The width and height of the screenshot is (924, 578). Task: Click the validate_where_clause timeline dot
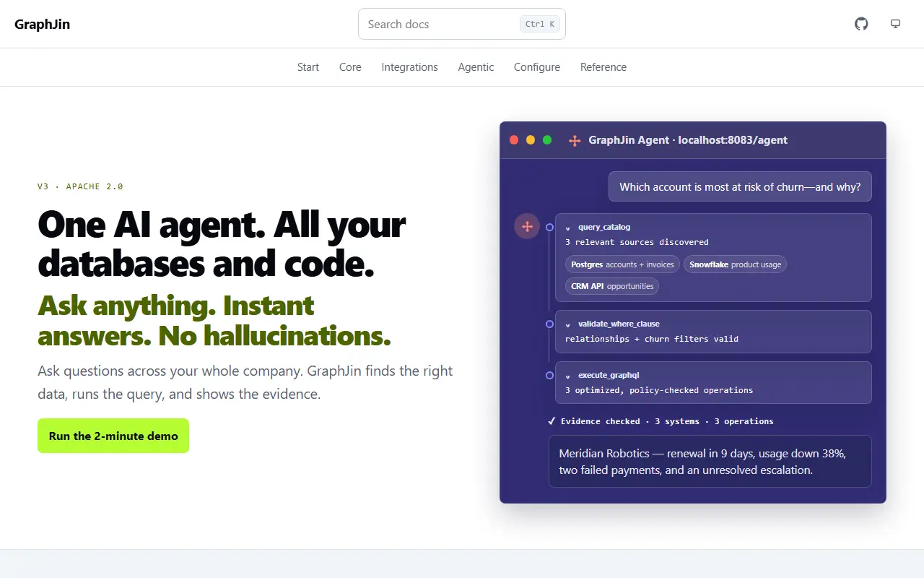click(x=549, y=324)
